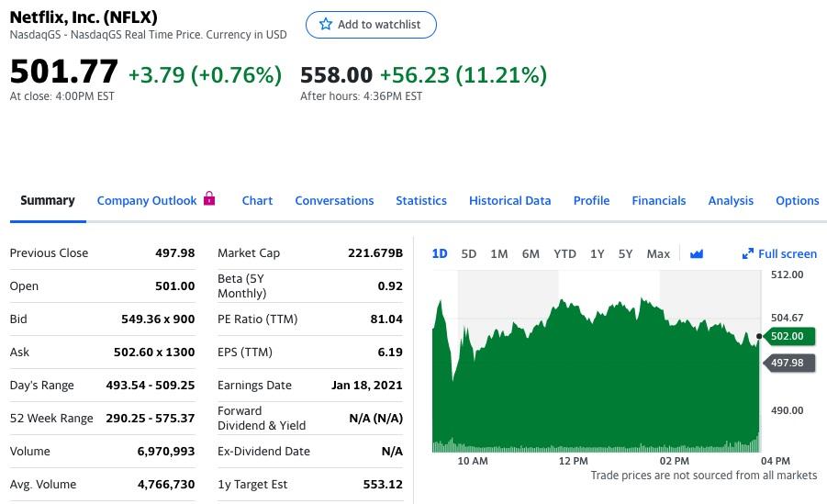Click the 512.00 price axis label

[x=787, y=274]
